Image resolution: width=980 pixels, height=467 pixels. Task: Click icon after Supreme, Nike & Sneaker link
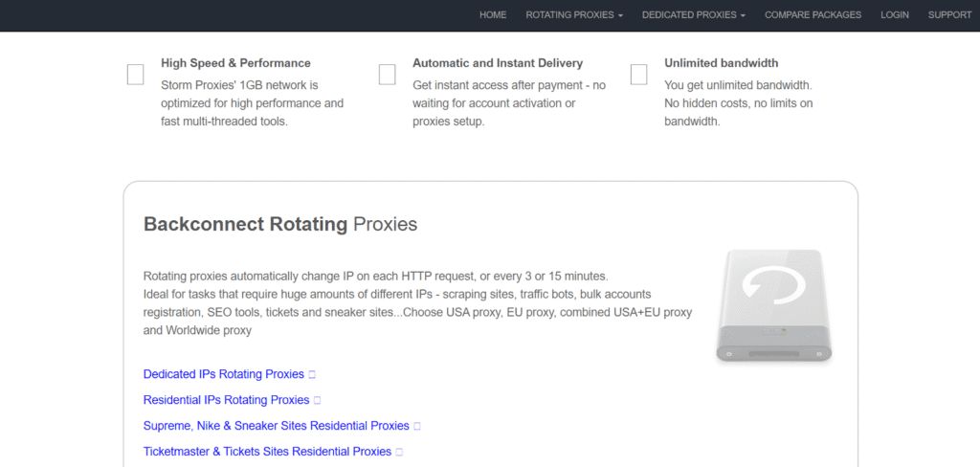pos(418,427)
